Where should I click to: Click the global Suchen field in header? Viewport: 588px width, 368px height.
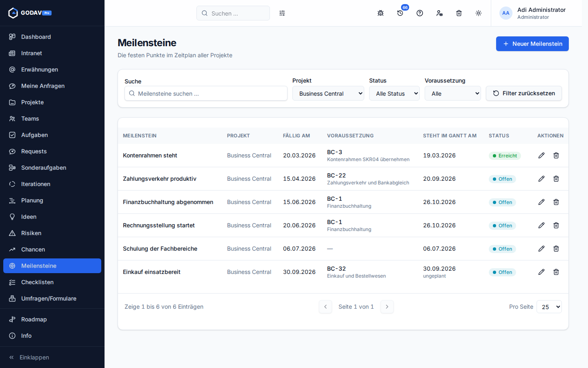click(x=233, y=13)
